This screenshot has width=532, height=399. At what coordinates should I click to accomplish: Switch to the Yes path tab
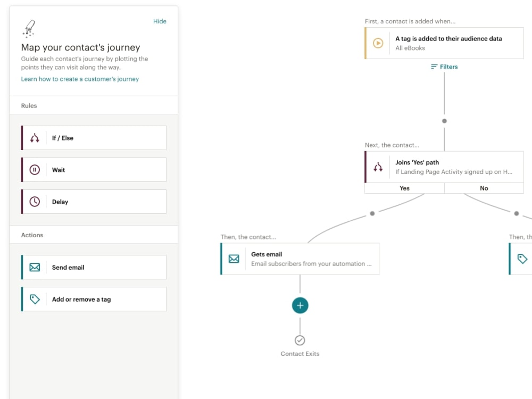point(404,188)
